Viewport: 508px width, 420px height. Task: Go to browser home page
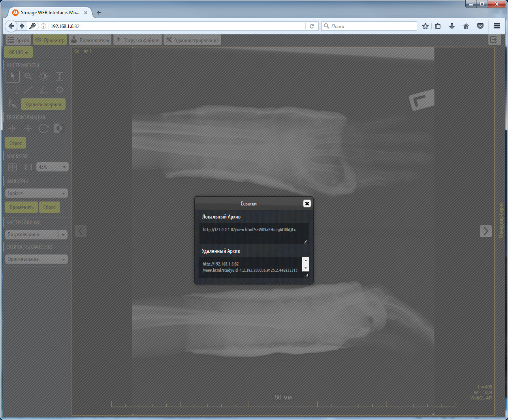(466, 26)
